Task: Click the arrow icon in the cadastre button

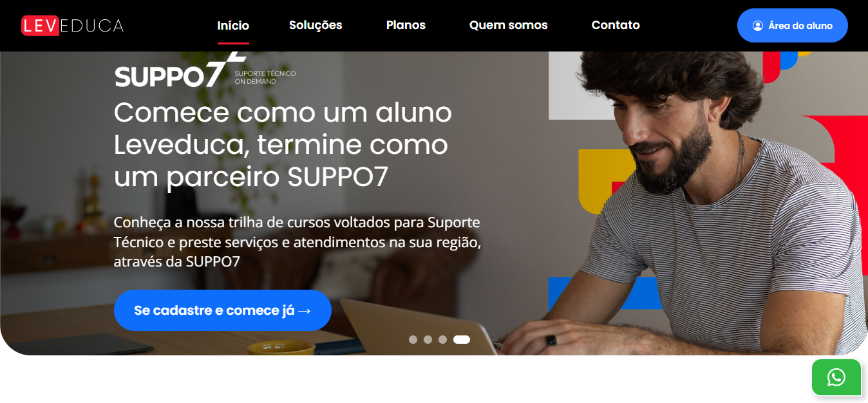Action: (305, 311)
